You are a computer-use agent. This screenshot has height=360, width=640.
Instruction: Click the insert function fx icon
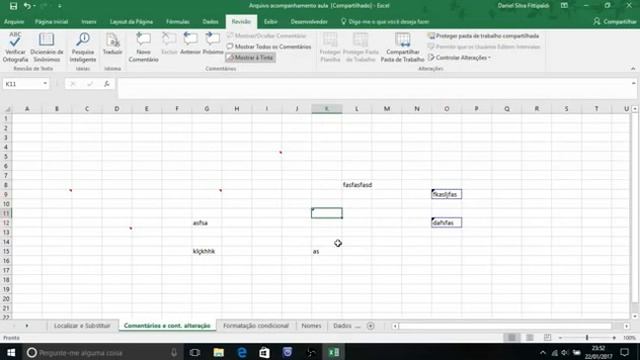[107, 84]
